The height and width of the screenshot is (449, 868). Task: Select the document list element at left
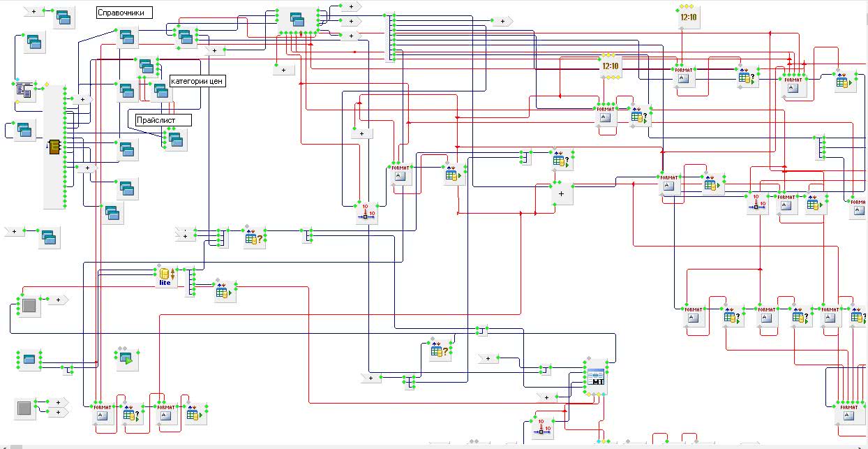(24, 91)
